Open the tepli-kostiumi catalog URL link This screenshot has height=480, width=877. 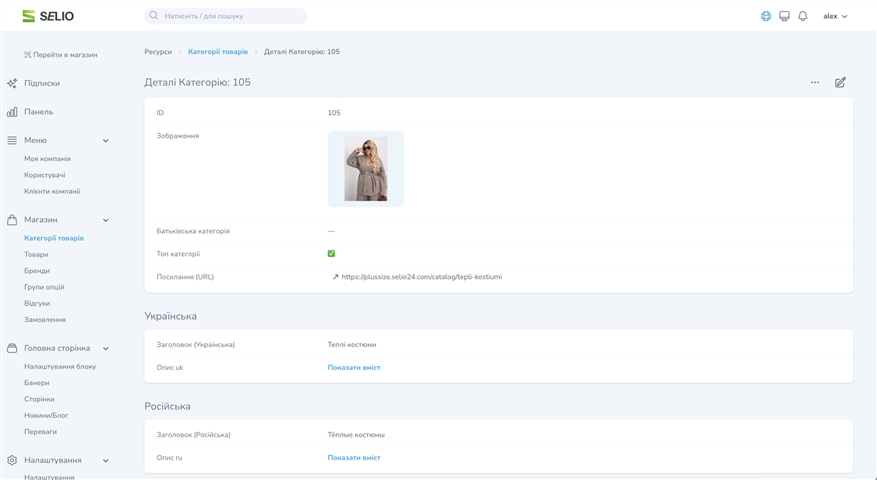point(421,277)
